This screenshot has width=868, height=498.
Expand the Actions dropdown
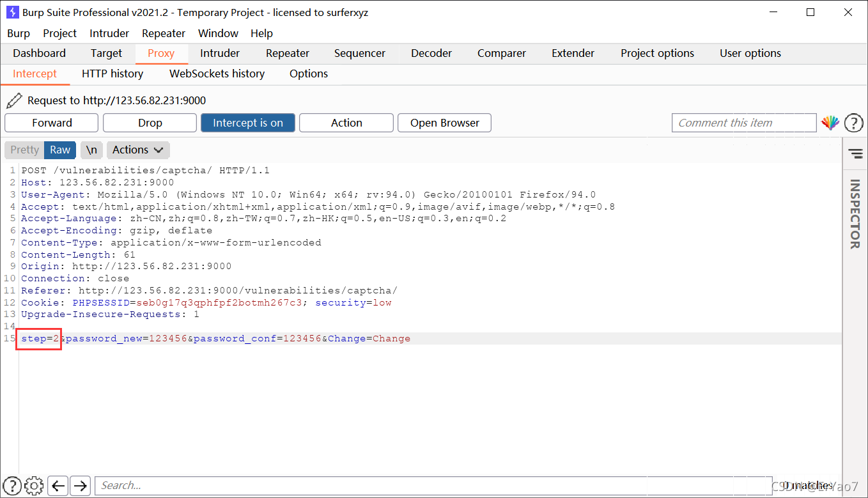138,150
